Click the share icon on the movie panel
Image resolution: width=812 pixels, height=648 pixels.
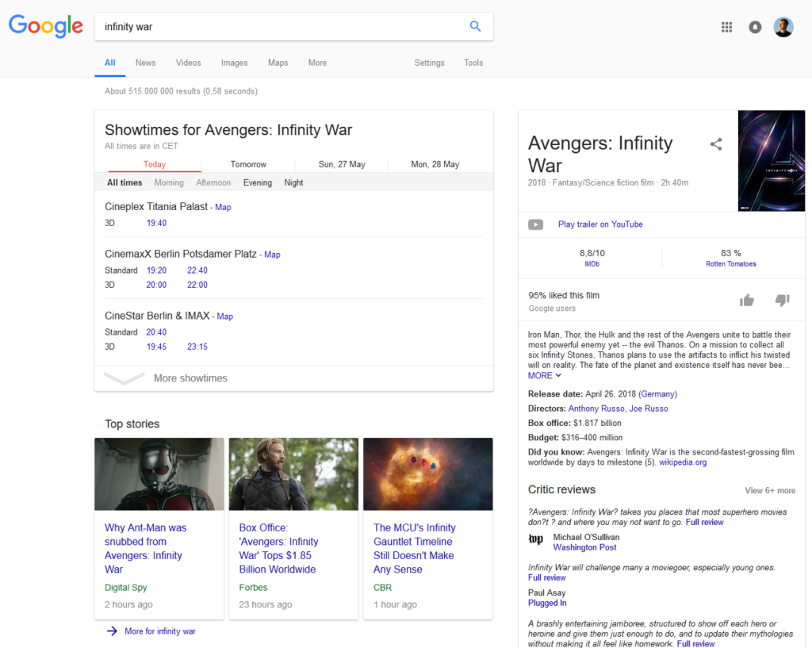[716, 144]
